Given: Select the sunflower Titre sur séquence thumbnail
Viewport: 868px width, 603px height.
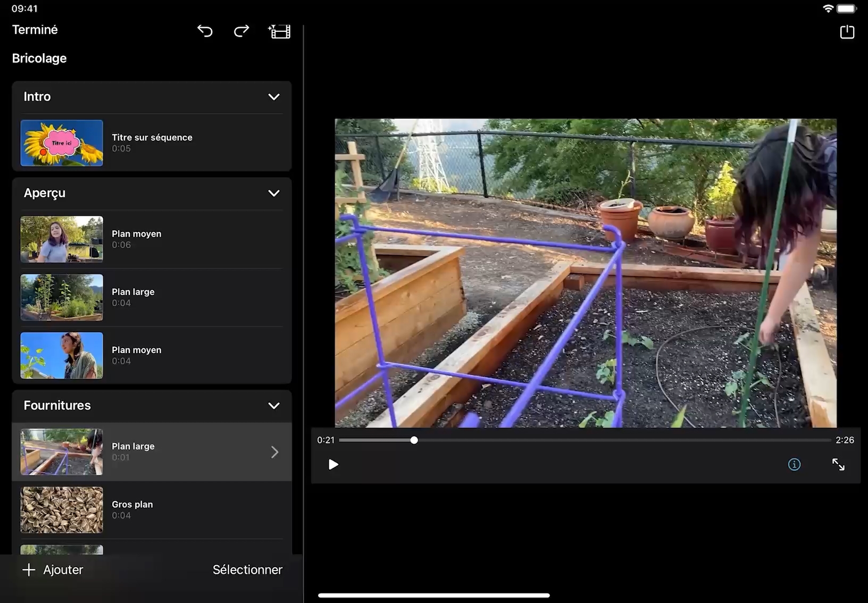Looking at the screenshot, I should tap(62, 143).
